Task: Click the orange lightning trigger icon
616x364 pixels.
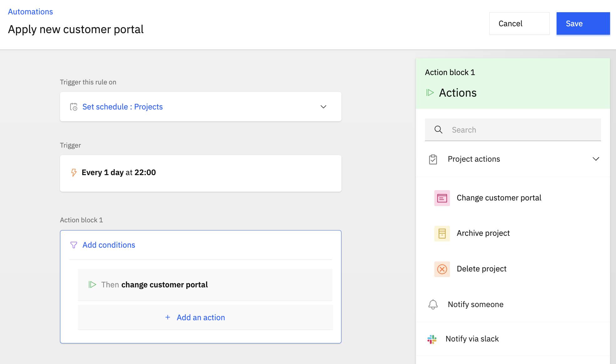Action: pos(74,173)
